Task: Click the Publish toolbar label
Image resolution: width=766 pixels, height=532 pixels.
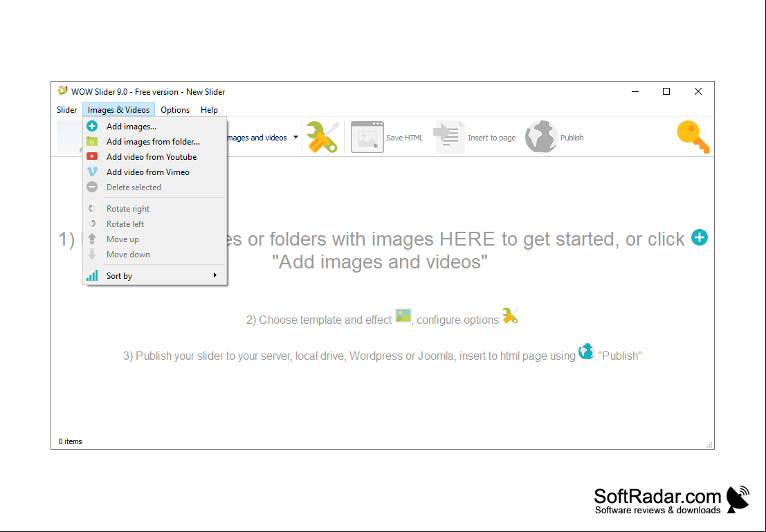Action: click(x=572, y=138)
